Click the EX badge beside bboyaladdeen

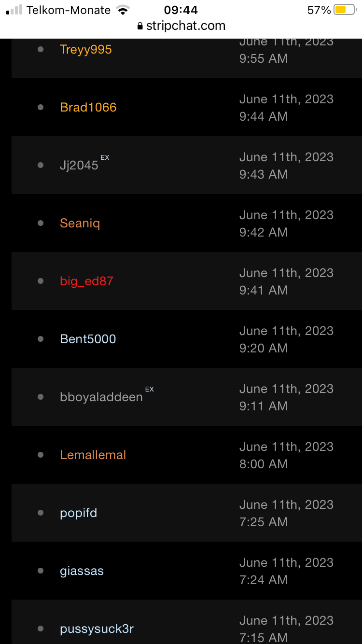150,389
